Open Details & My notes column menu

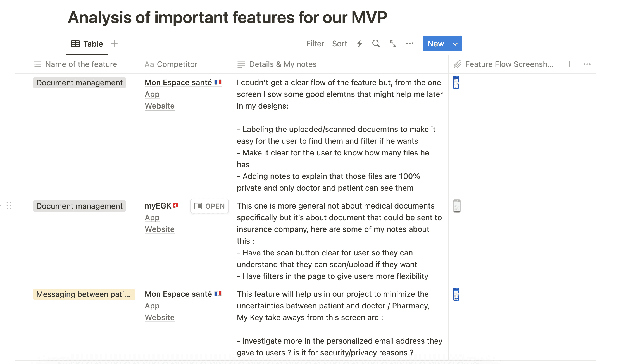(x=283, y=64)
